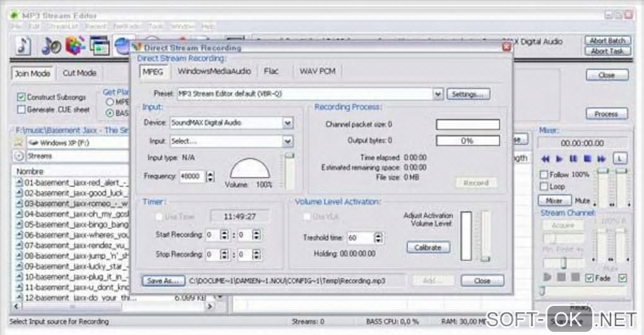Open the Preset dropdown

point(438,94)
